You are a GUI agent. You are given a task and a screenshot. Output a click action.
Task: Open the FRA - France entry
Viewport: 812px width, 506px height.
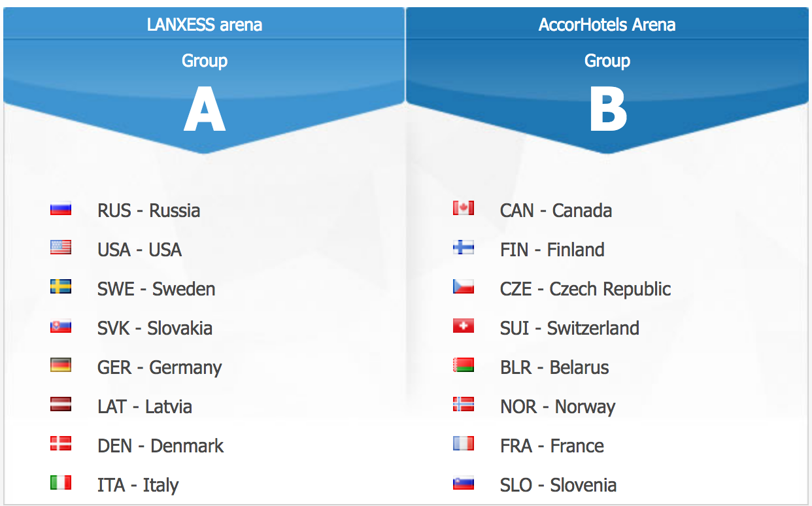tap(552, 446)
